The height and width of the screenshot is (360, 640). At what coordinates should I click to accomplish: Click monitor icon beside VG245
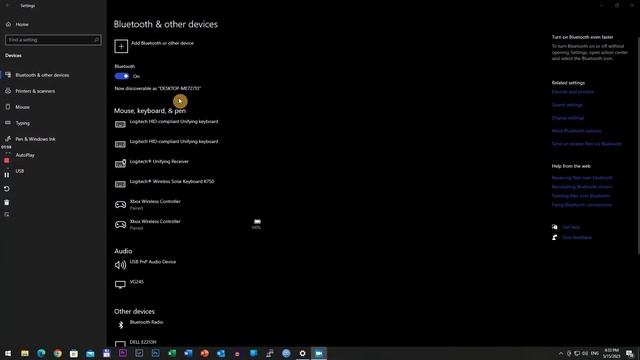point(120,284)
